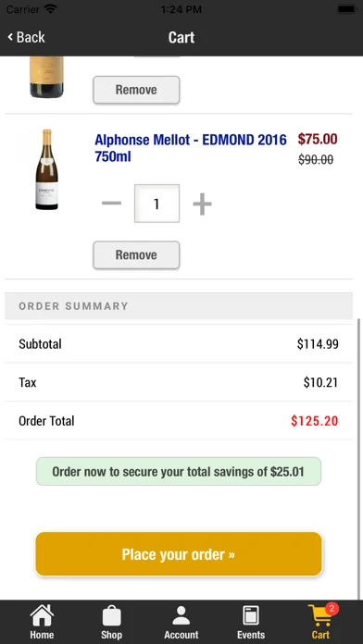Click the quantity field showing 1
The image size is (363, 644).
click(156, 204)
